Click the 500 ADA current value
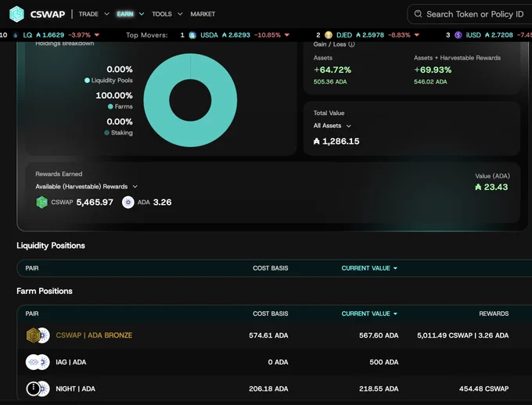The image size is (532, 405). pos(383,362)
